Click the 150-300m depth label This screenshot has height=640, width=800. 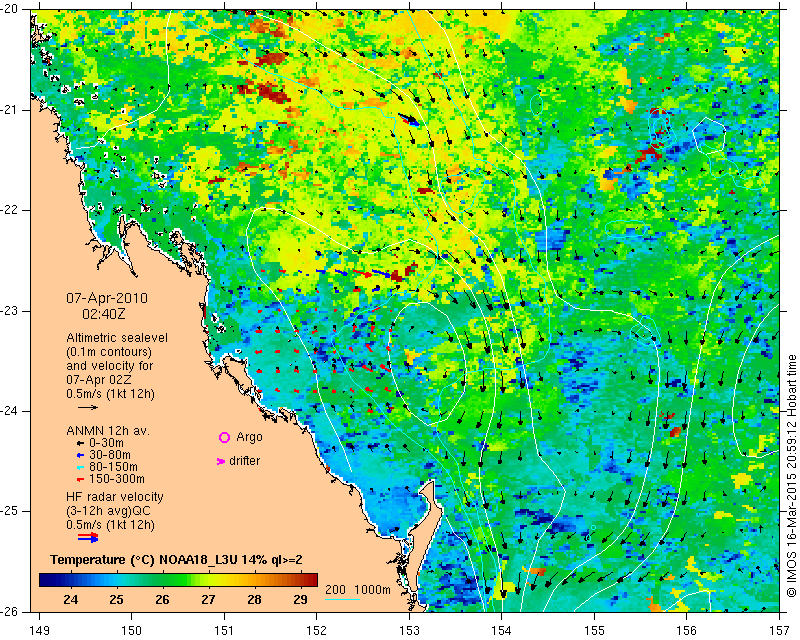pyautogui.click(x=117, y=479)
